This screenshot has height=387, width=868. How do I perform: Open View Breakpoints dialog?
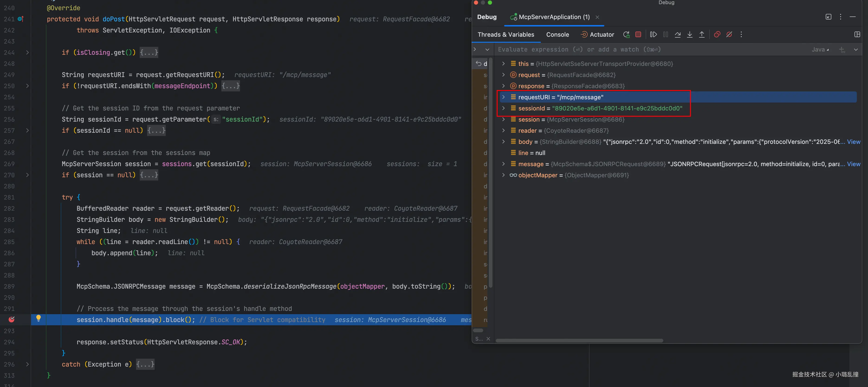coord(717,34)
